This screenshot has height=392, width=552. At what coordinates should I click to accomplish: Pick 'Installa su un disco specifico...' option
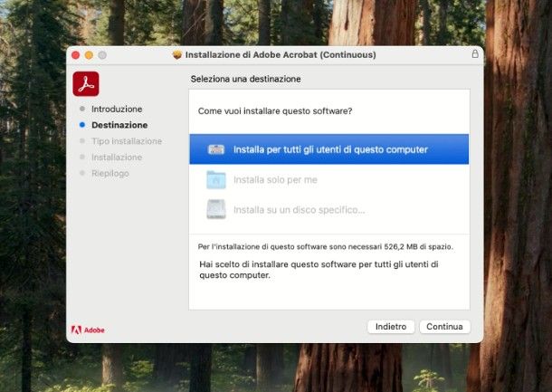[x=299, y=210]
